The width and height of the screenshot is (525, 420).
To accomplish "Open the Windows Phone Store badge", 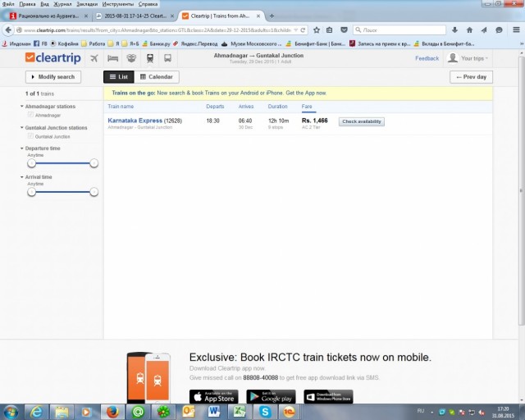I will click(328, 397).
